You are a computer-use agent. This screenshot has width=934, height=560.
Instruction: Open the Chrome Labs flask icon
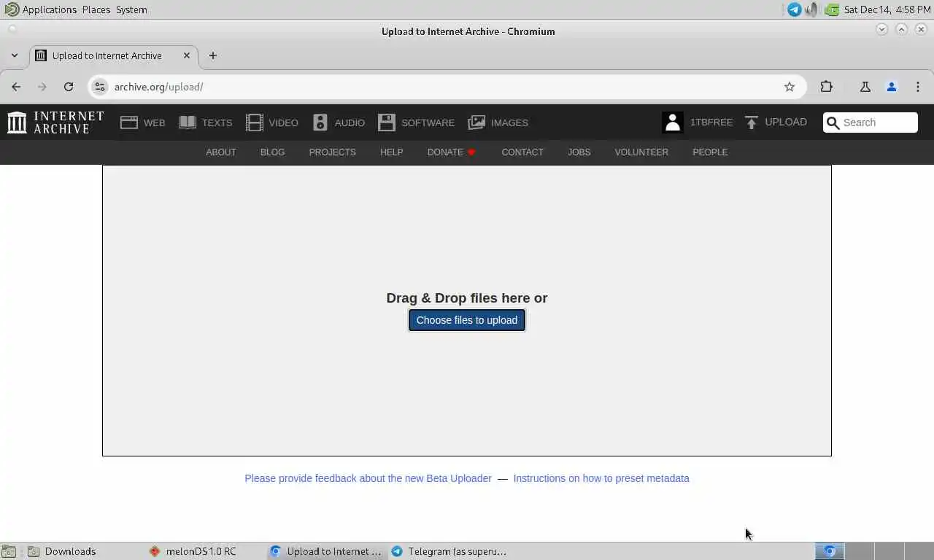(x=865, y=87)
